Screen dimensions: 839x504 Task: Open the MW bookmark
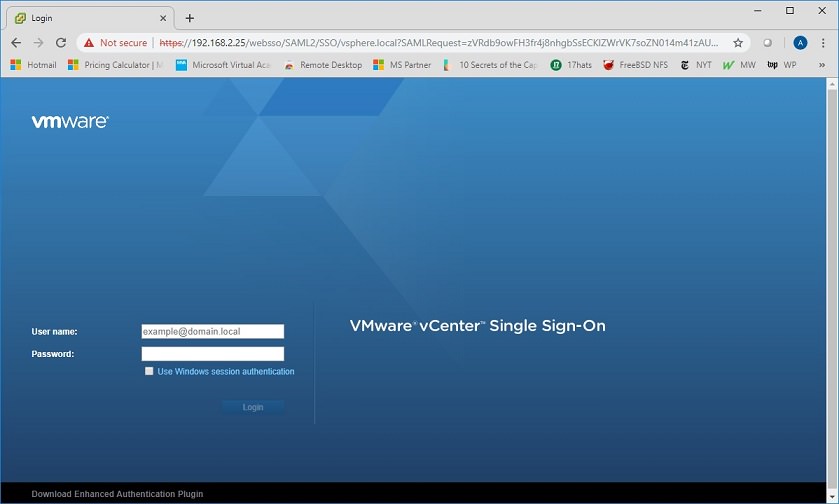[x=739, y=65]
